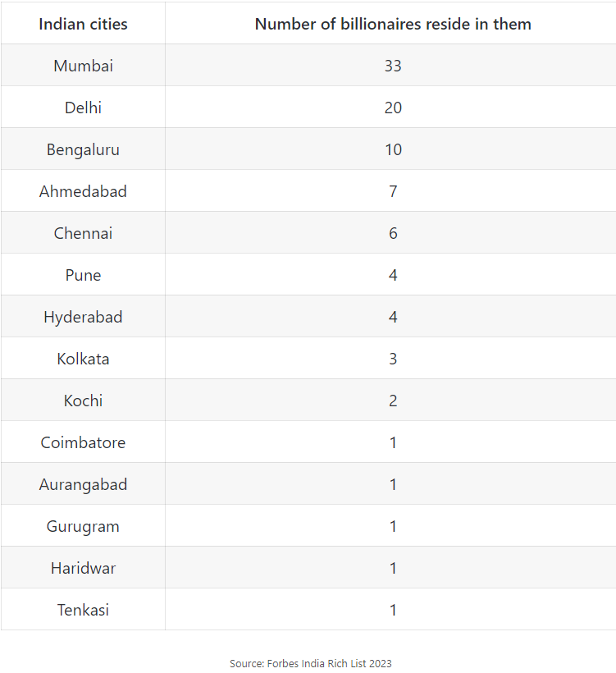Click the 'Number of billionaires reside in them' header

(393, 24)
